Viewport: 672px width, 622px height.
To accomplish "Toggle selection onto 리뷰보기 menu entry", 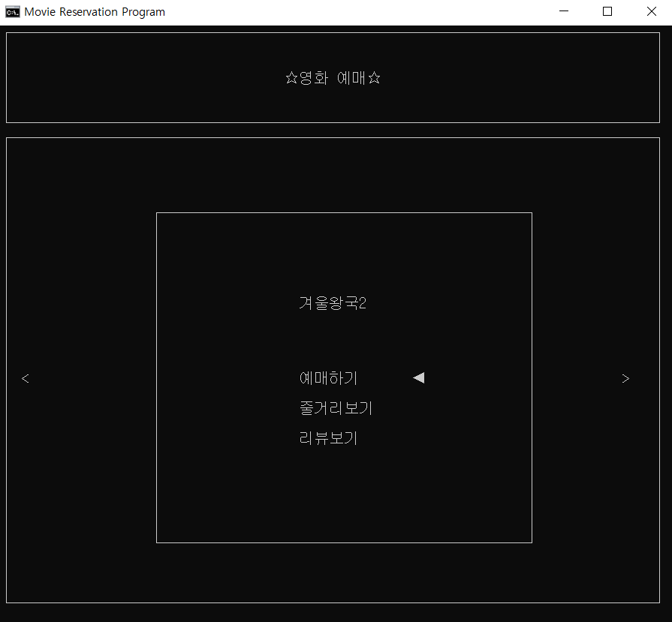I will [x=328, y=437].
